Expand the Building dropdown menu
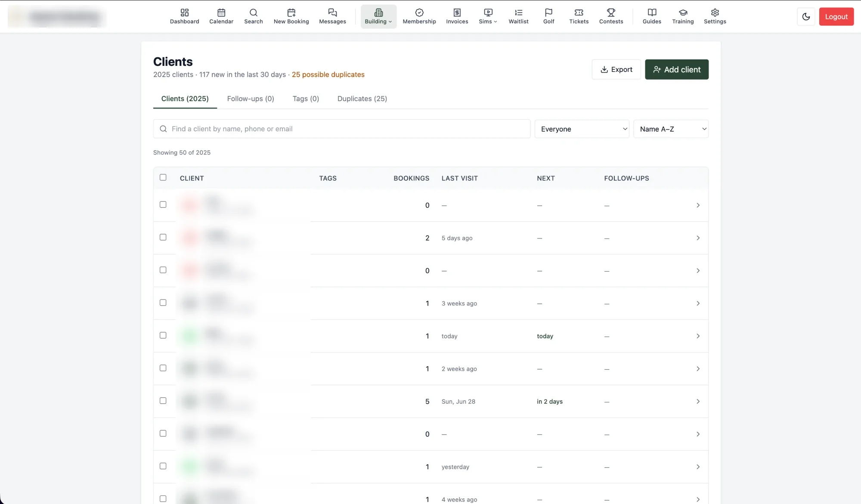Screen dimensions: 861x504 pos(378,16)
